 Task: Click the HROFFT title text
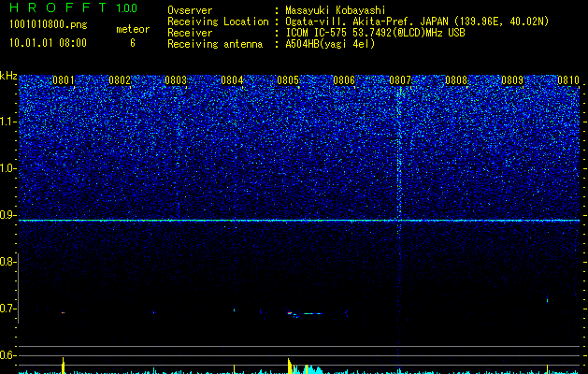click(x=58, y=7)
